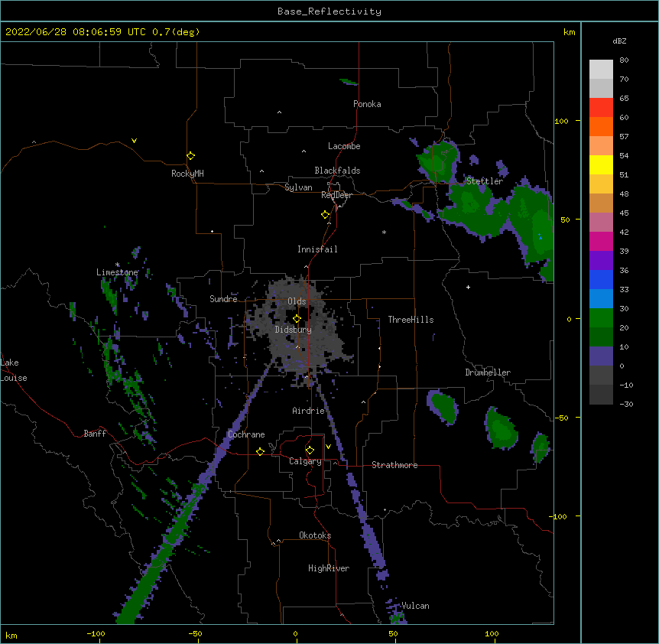Click the dBZ legend heading

[x=619, y=41]
